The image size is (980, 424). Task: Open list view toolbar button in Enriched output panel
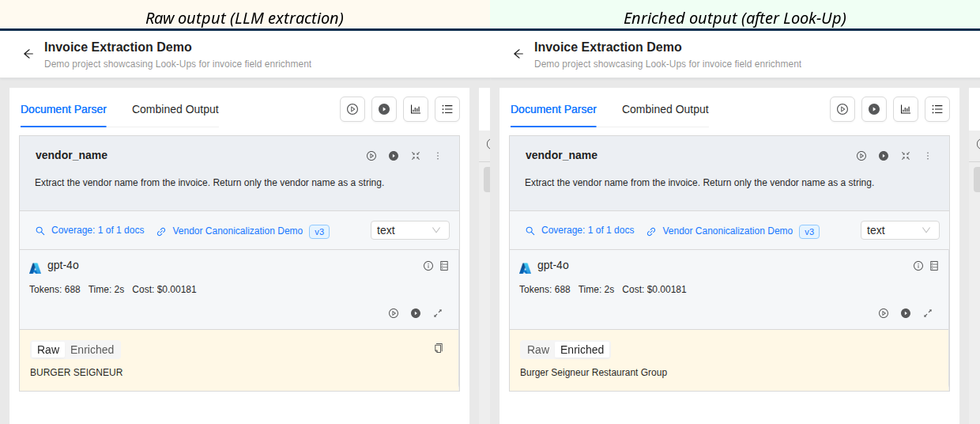coord(937,109)
